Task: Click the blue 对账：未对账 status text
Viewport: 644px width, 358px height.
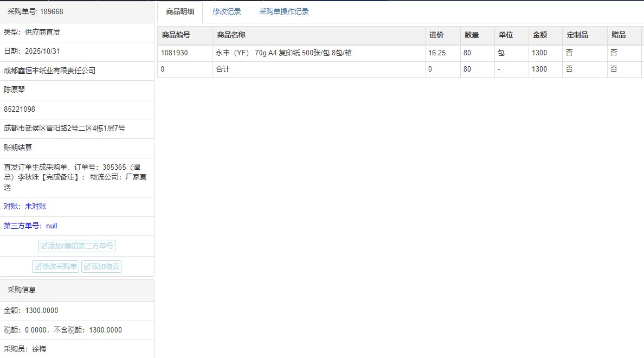Action: [25, 206]
